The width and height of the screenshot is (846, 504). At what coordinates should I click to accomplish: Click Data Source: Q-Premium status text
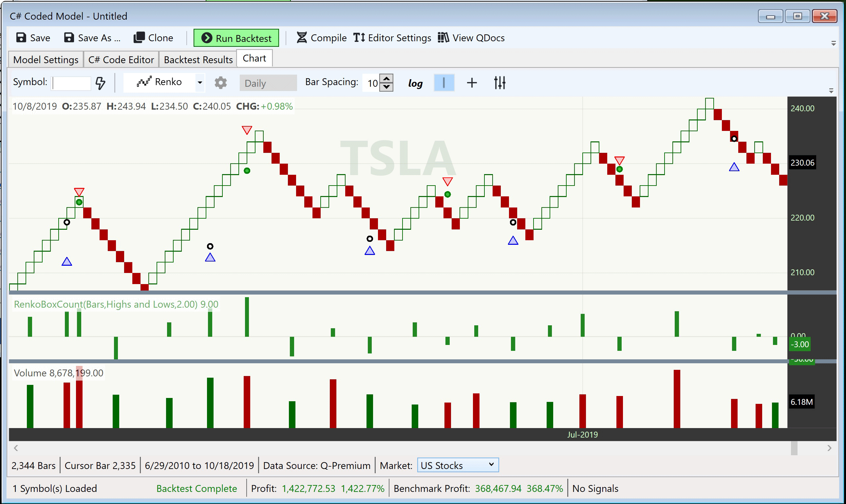coord(317,466)
